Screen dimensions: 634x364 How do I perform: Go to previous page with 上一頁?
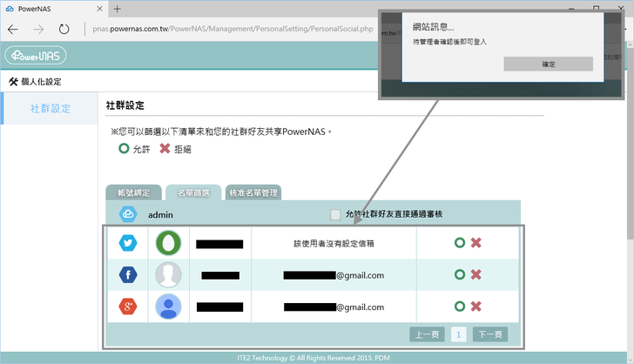tap(427, 334)
